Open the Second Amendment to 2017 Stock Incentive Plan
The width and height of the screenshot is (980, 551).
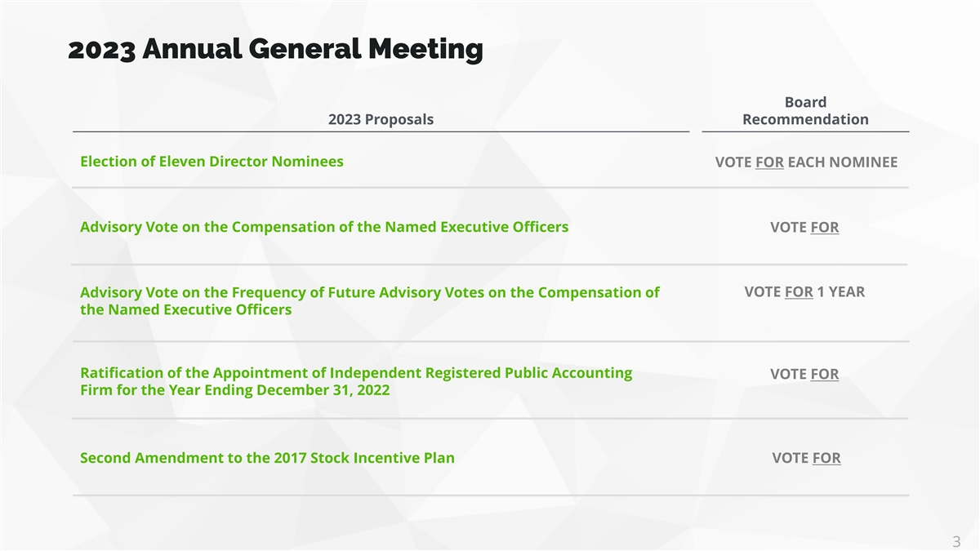pos(267,458)
